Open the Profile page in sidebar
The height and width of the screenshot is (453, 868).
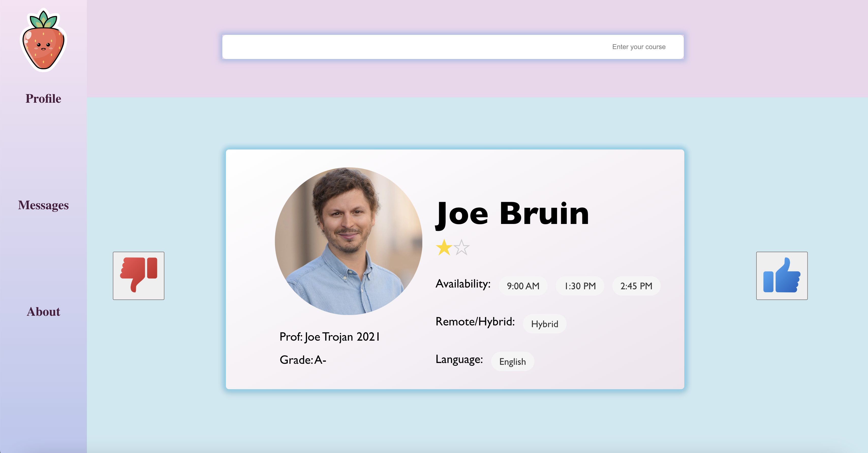43,98
